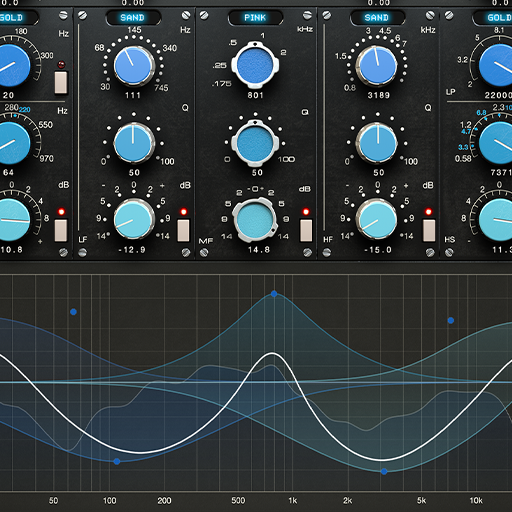Open the SAND style selector on HF band

(377, 18)
